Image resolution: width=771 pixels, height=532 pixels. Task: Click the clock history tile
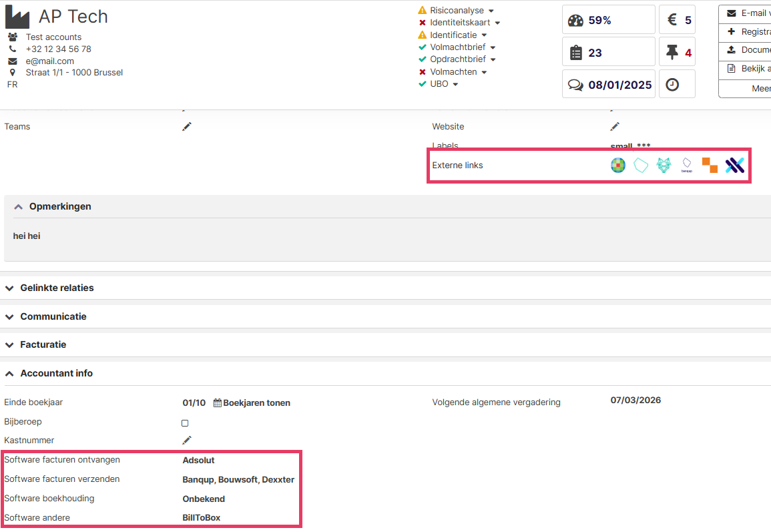point(677,84)
